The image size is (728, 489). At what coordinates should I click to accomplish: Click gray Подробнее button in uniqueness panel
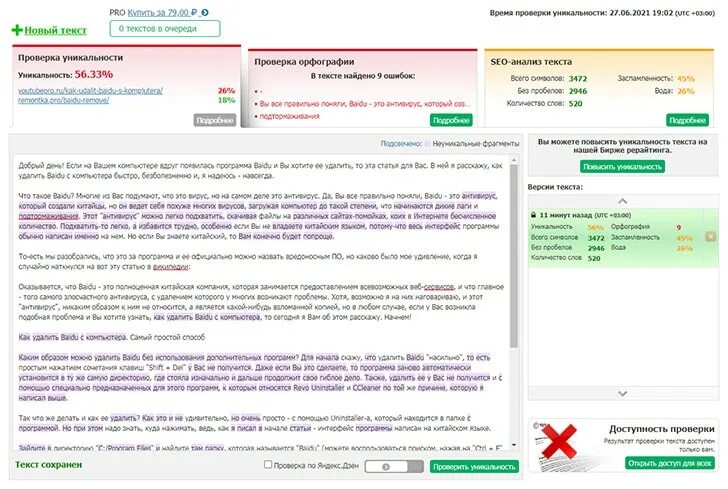214,120
